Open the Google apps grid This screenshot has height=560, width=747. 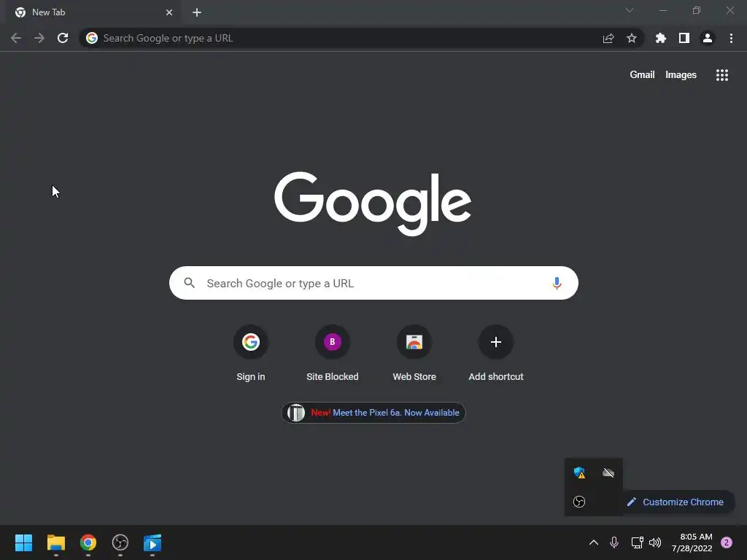722,75
